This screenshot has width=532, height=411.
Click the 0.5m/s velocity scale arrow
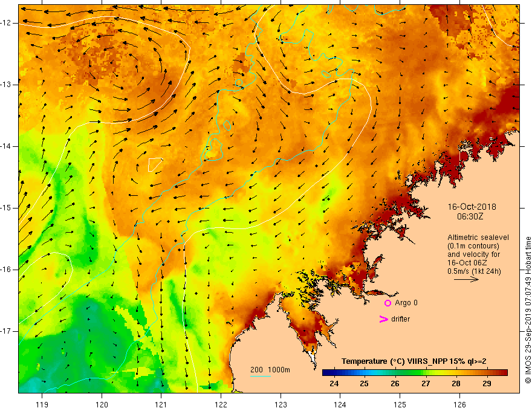[466, 279]
